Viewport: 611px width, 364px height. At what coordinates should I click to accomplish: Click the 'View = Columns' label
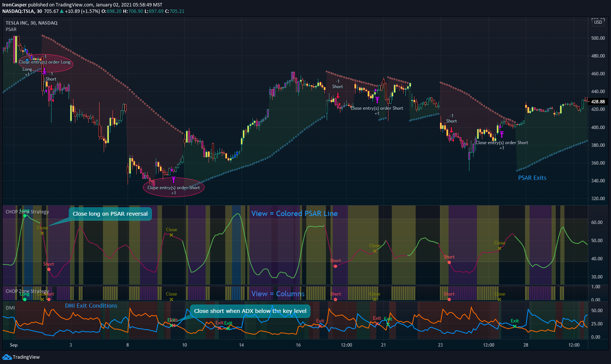pyautogui.click(x=278, y=294)
